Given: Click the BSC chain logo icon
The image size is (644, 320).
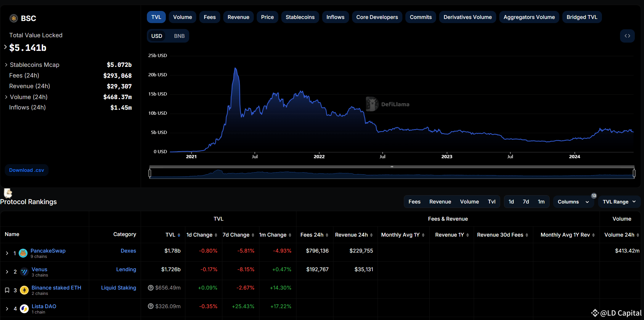Looking at the screenshot, I should [x=14, y=18].
